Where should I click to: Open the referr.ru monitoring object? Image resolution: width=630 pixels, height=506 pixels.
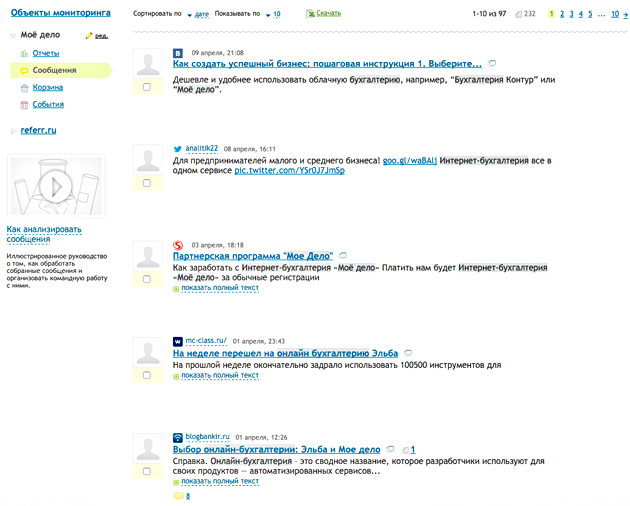(39, 130)
